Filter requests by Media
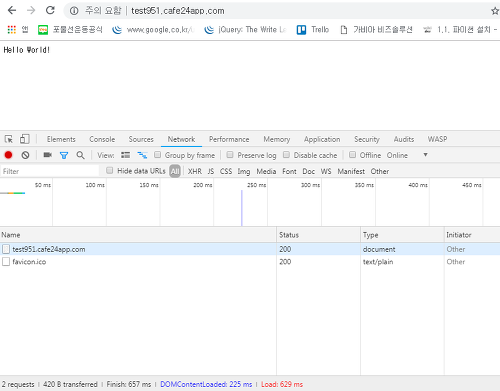Viewport: 500px width, 391px height. coord(266,171)
